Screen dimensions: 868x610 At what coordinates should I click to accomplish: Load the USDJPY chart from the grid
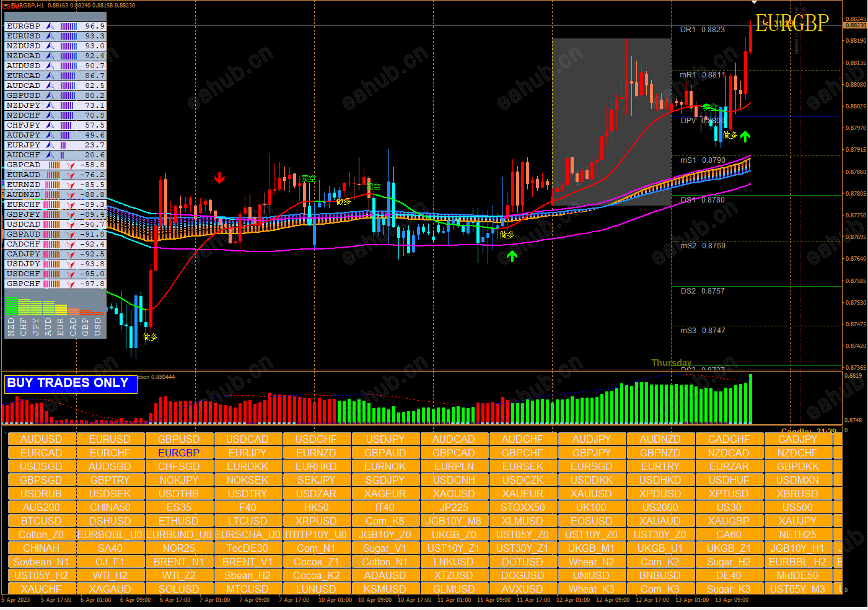[385, 439]
